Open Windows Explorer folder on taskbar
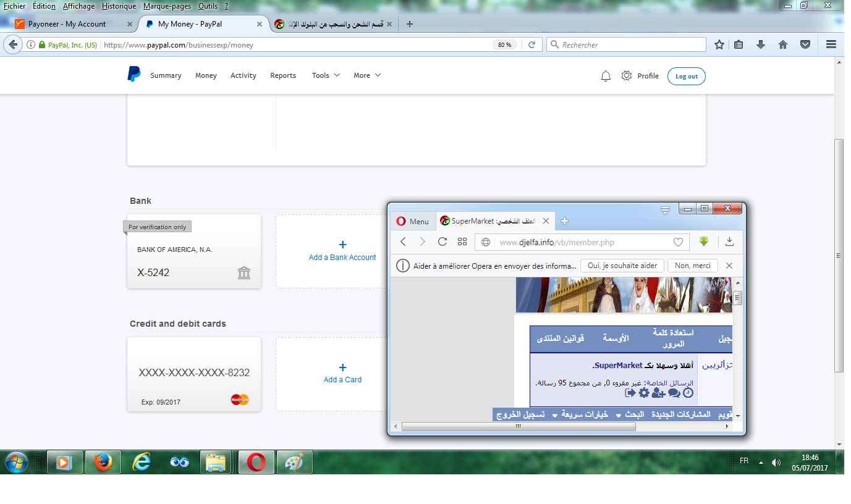 (x=217, y=462)
